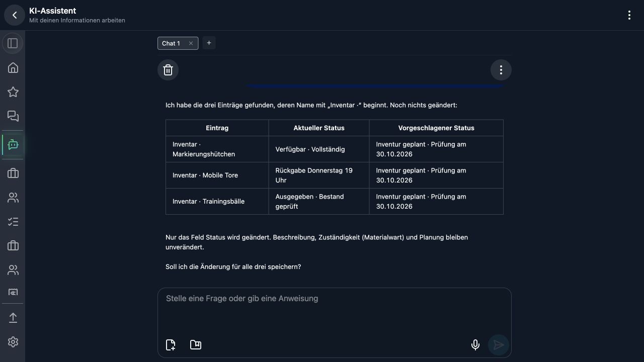Image resolution: width=644 pixels, height=362 pixels.
Task: Click the 'Eintrag' column header
Action: point(217,128)
